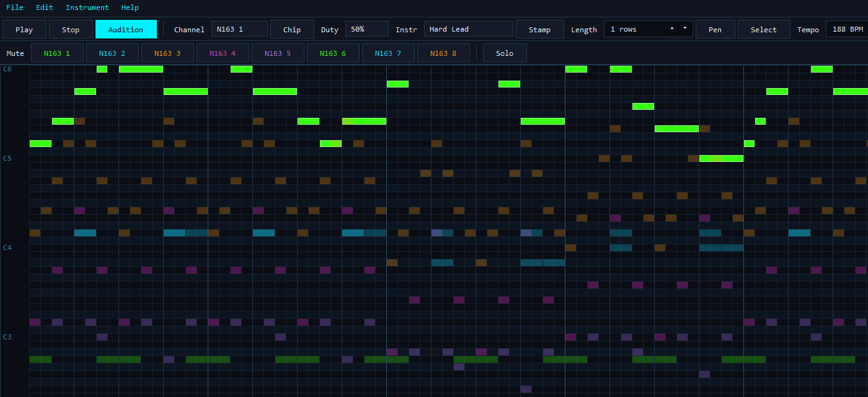This screenshot has width=868, height=397.
Task: Choose the Stamp tool
Action: (x=539, y=29)
